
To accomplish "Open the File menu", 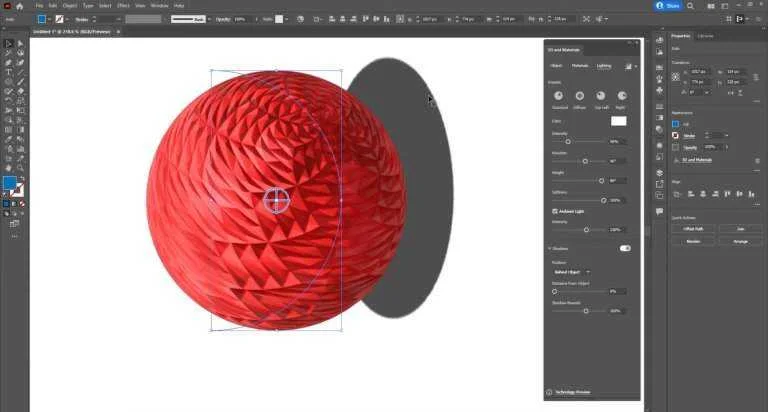I will [39, 6].
